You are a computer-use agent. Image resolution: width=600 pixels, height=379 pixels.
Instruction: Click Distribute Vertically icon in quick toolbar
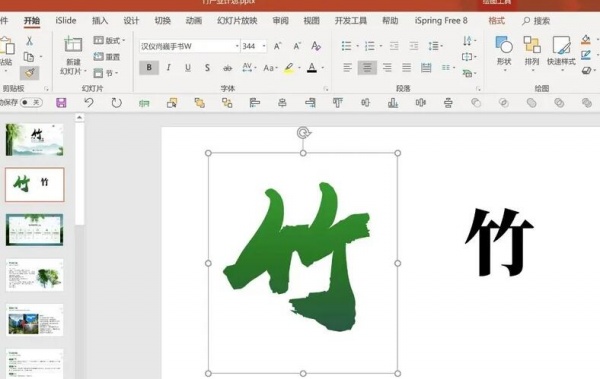pyautogui.click(x=448, y=102)
